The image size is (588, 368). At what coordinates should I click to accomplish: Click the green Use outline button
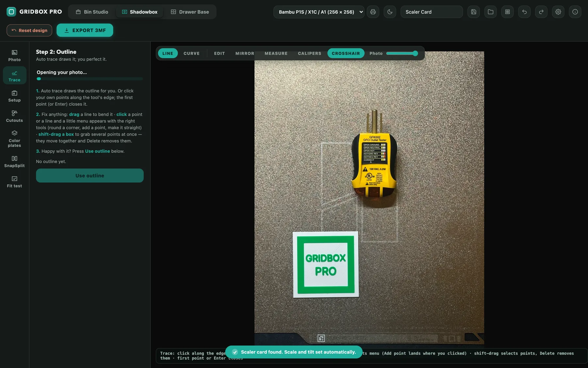90,176
